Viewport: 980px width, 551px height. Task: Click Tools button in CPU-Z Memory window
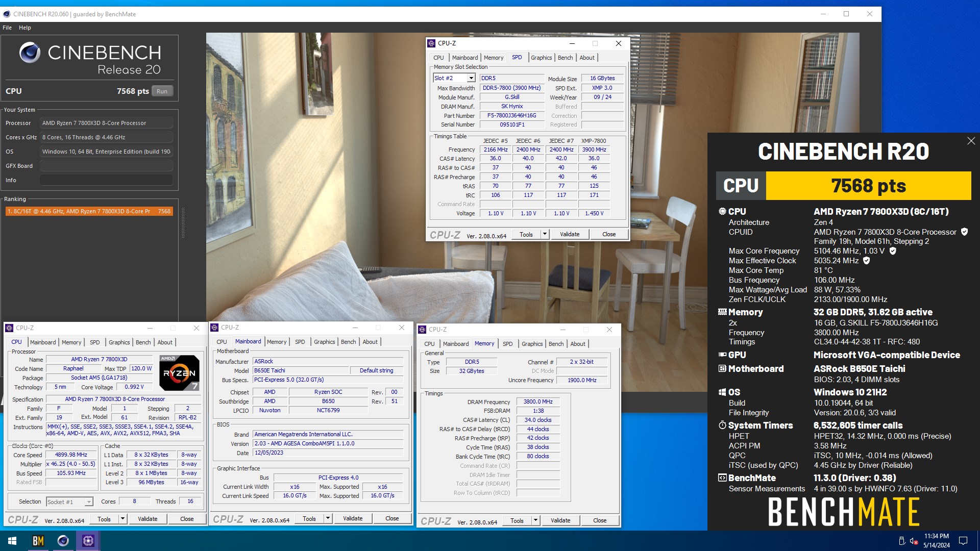[x=517, y=520]
